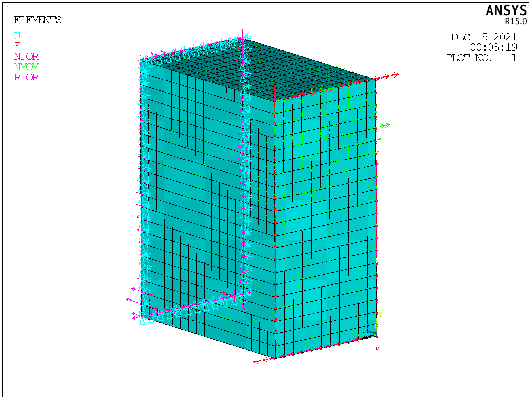Select the R15.0 version label
The width and height of the screenshot is (532, 400).
point(516,22)
